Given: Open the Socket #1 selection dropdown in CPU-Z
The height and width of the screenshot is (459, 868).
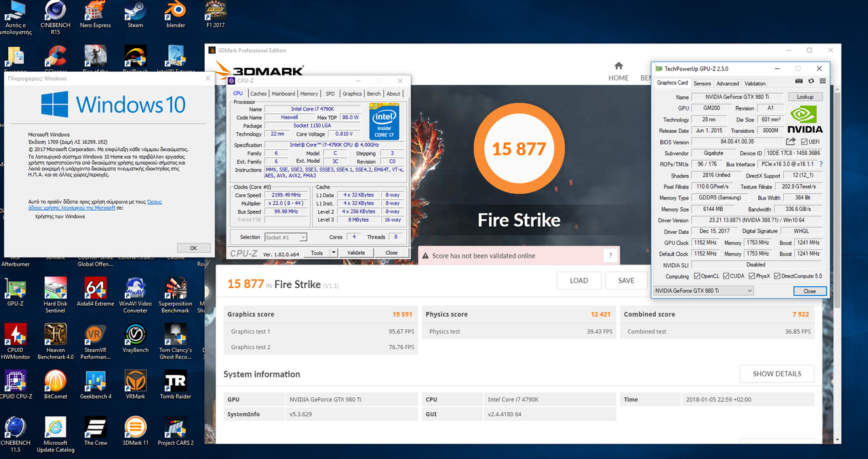Looking at the screenshot, I should coord(285,237).
